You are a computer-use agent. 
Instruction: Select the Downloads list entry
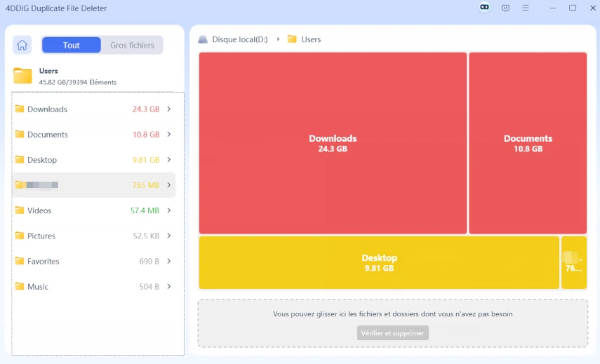(94, 109)
